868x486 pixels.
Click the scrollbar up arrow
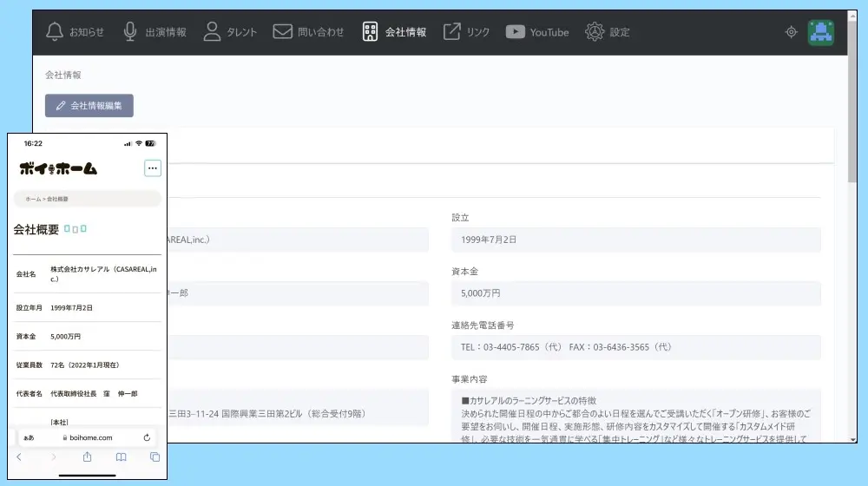(852, 16)
